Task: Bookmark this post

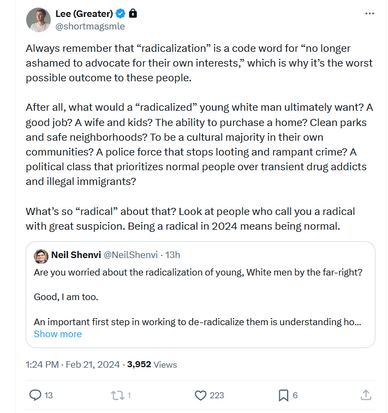Action: click(283, 395)
